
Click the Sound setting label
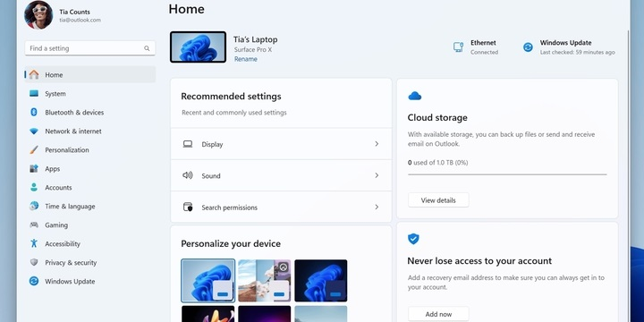[x=211, y=176]
